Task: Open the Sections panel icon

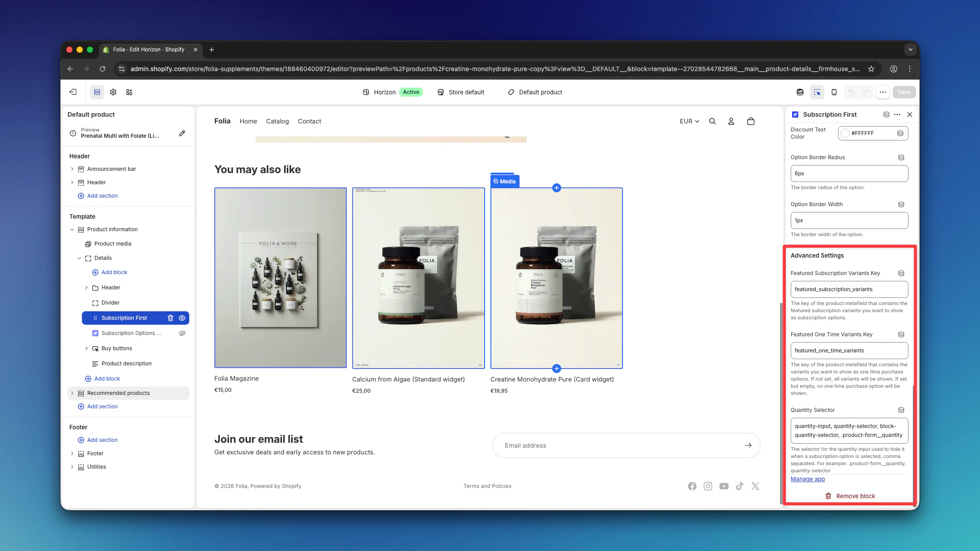Action: click(x=97, y=92)
